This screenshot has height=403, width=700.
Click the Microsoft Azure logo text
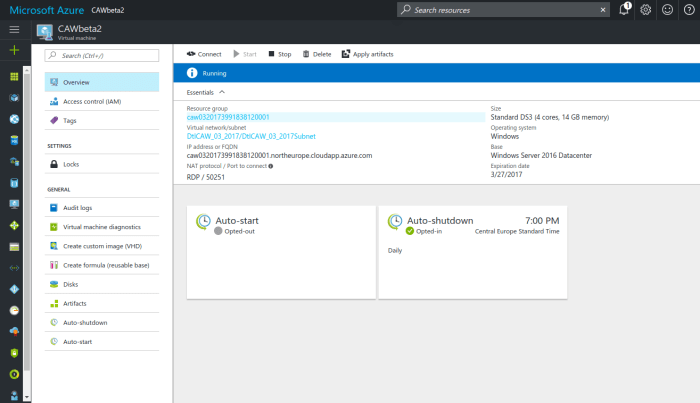coord(46,10)
